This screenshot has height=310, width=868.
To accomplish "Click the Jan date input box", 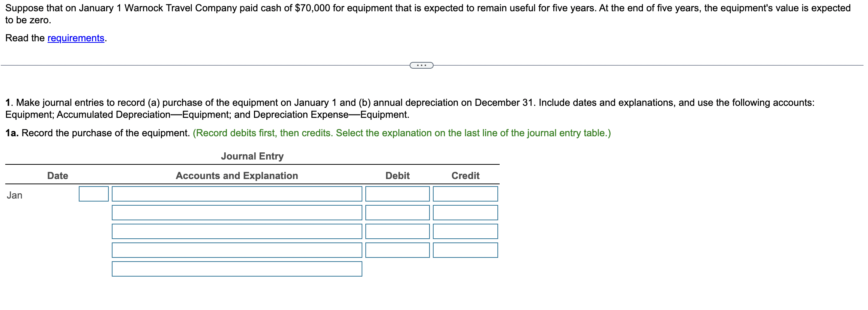I will coord(93,194).
